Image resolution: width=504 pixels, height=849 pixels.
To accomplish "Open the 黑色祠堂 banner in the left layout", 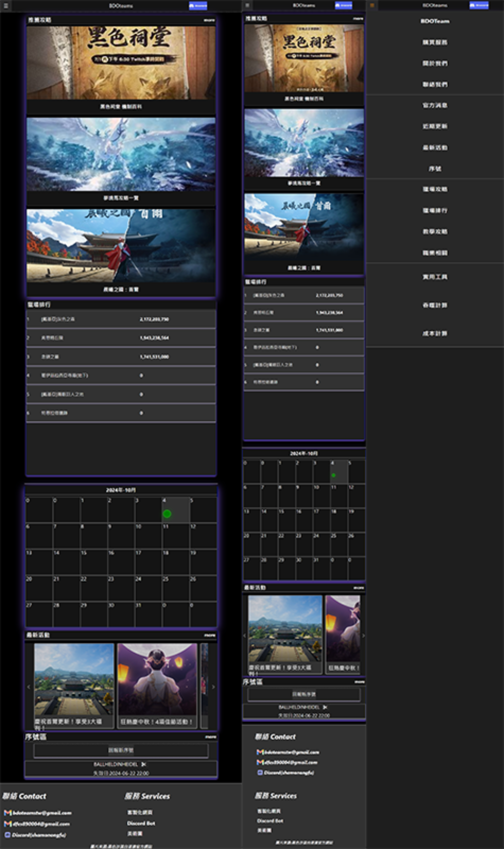I will [121, 63].
